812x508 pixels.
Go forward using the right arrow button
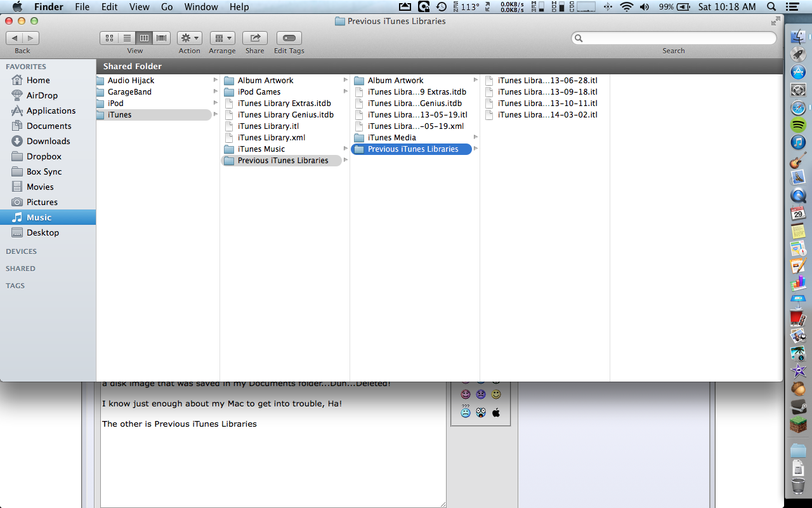point(31,38)
